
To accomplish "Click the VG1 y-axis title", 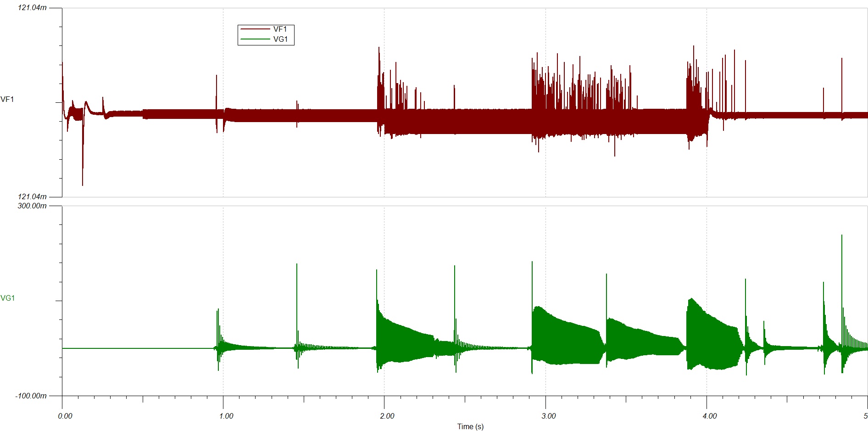I will pos(8,298).
